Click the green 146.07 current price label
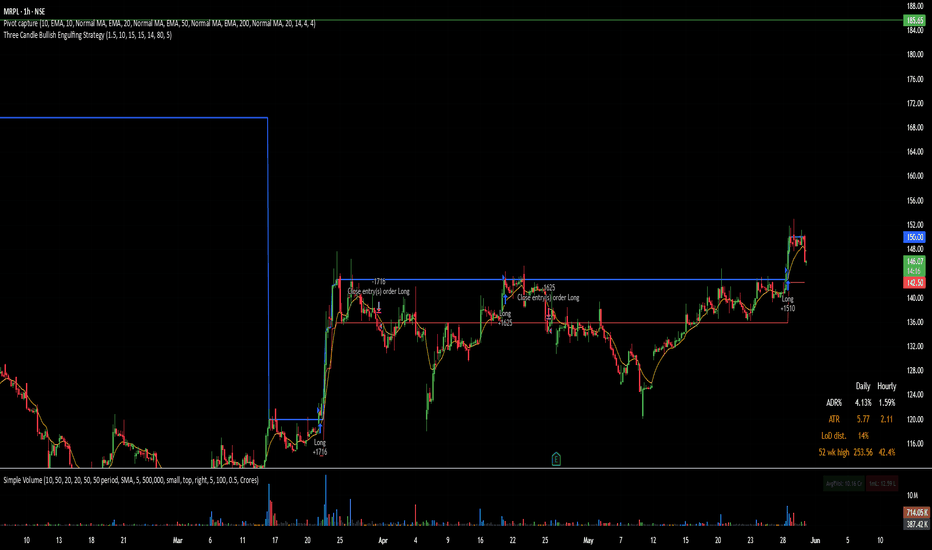This screenshot has width=932, height=550. [914, 265]
